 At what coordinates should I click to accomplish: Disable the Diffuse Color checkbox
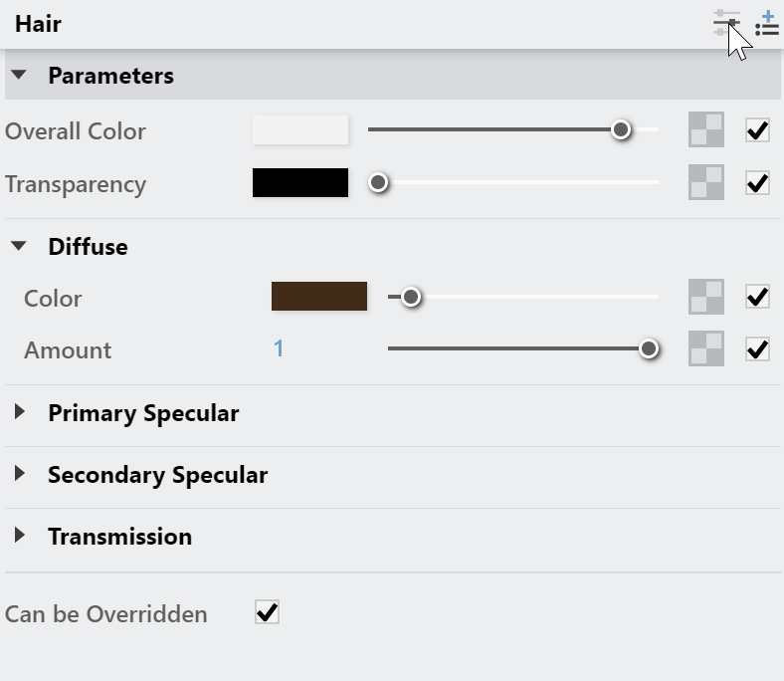click(x=757, y=297)
